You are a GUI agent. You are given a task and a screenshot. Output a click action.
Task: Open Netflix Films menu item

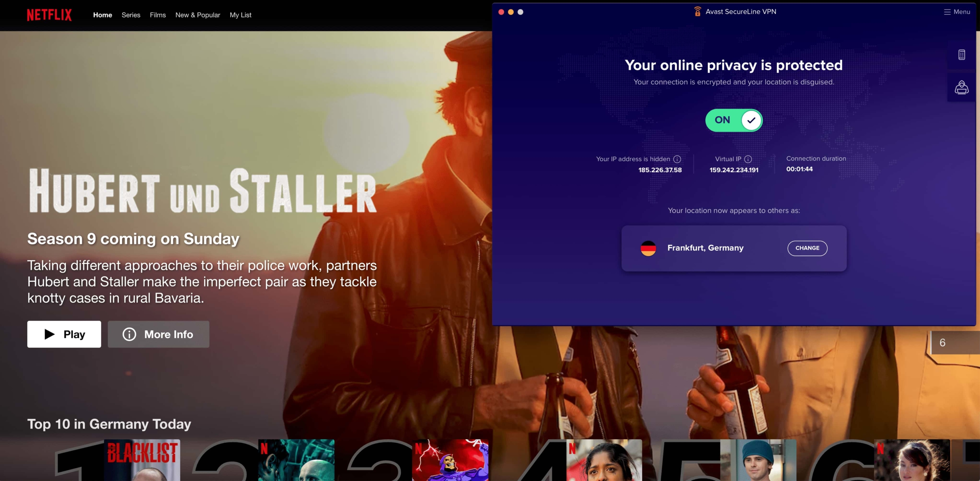157,15
